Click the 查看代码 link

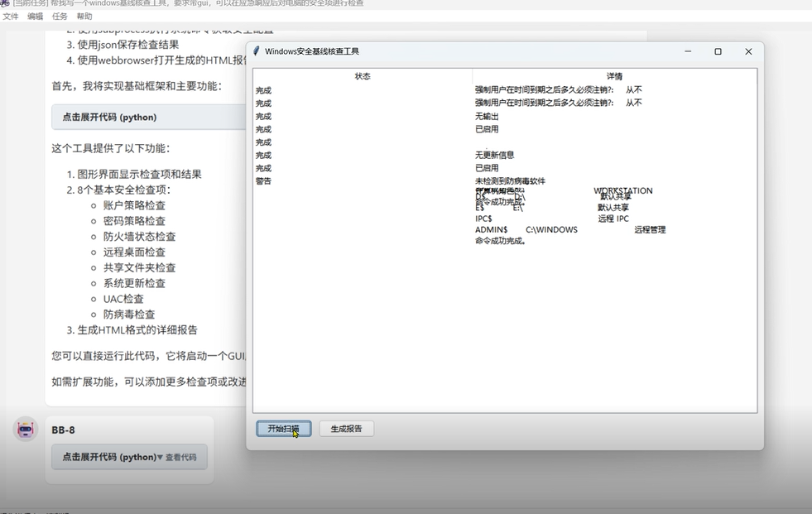(180, 457)
